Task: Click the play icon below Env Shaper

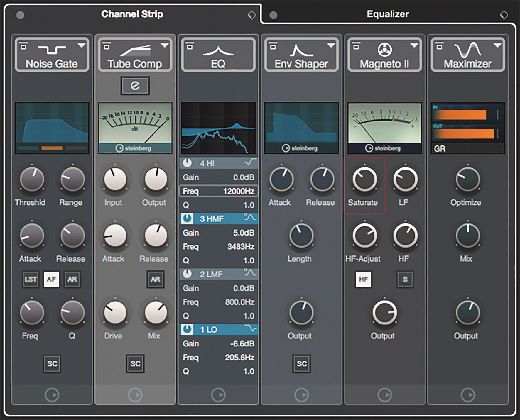Action: click(x=301, y=395)
